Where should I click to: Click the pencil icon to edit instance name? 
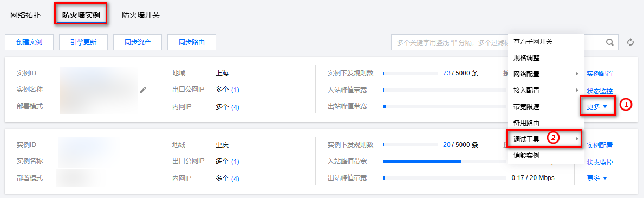pyautogui.click(x=143, y=90)
